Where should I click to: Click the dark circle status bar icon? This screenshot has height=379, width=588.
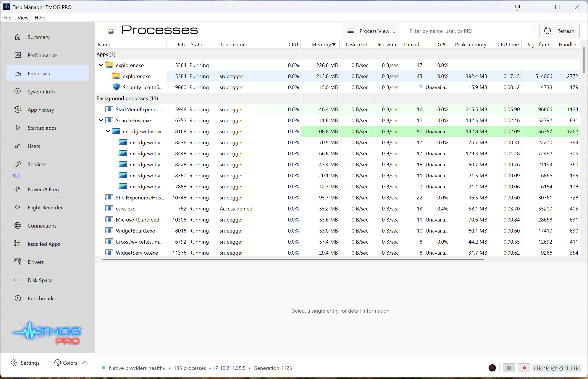click(492, 368)
